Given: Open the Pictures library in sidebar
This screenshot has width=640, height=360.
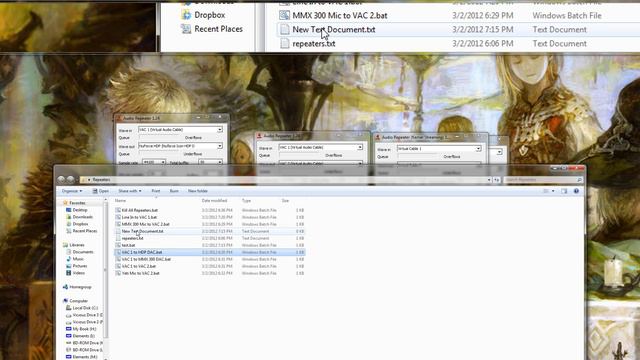Looking at the screenshot, I should pos(76,266).
